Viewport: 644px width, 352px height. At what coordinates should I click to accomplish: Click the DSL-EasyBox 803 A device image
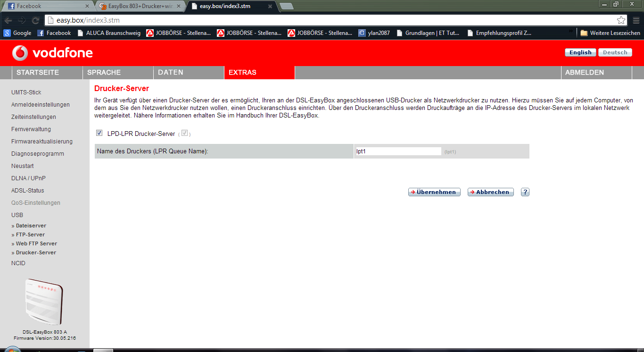(43, 302)
